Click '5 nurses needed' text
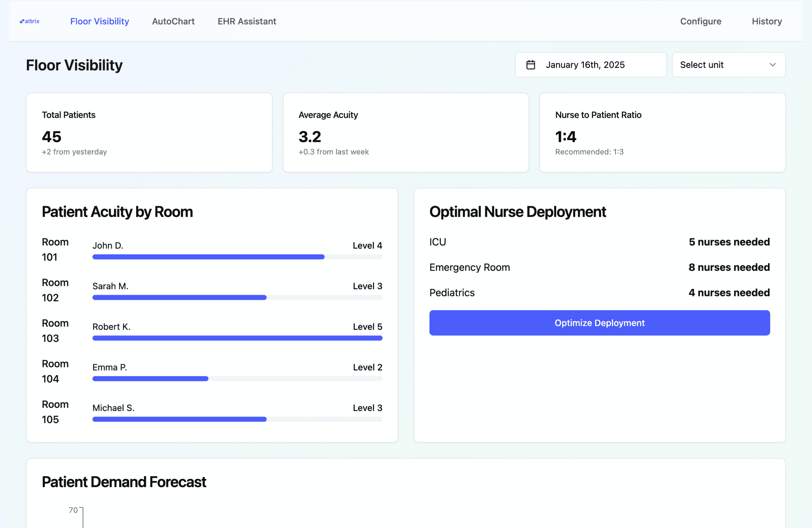 tap(729, 242)
